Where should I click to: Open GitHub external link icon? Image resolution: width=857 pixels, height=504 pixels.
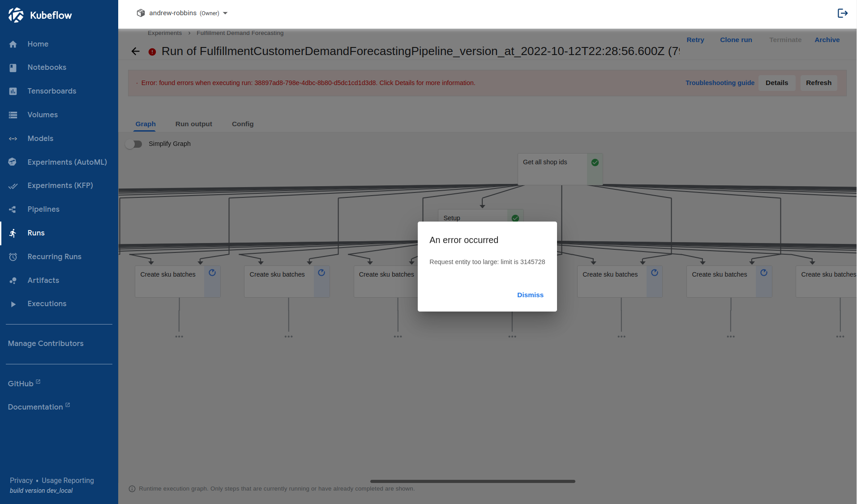(38, 382)
